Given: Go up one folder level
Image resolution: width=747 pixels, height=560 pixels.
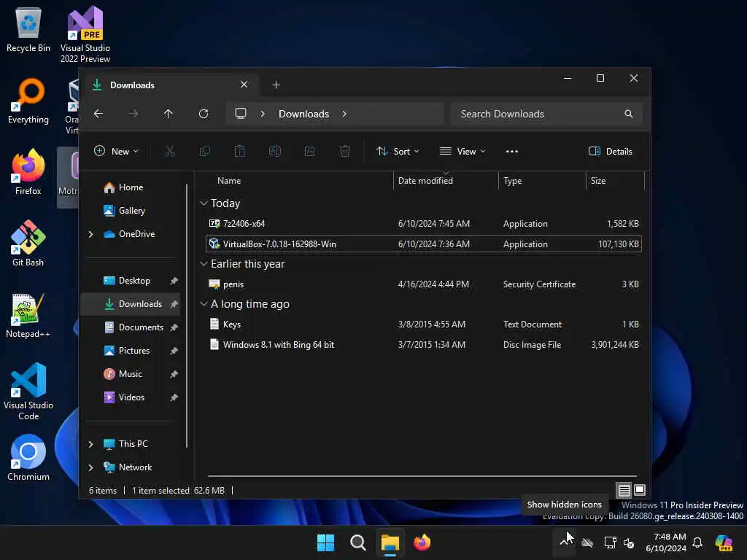Looking at the screenshot, I should click(x=169, y=114).
